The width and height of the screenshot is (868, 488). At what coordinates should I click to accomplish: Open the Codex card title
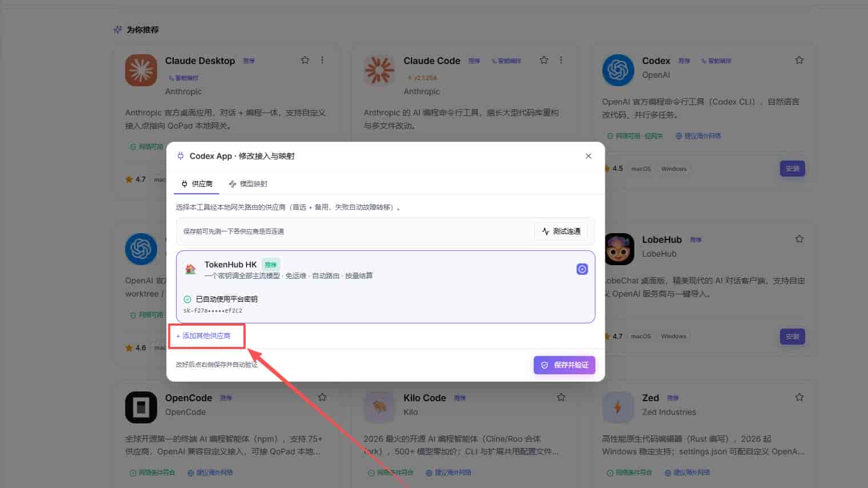tap(656, 61)
